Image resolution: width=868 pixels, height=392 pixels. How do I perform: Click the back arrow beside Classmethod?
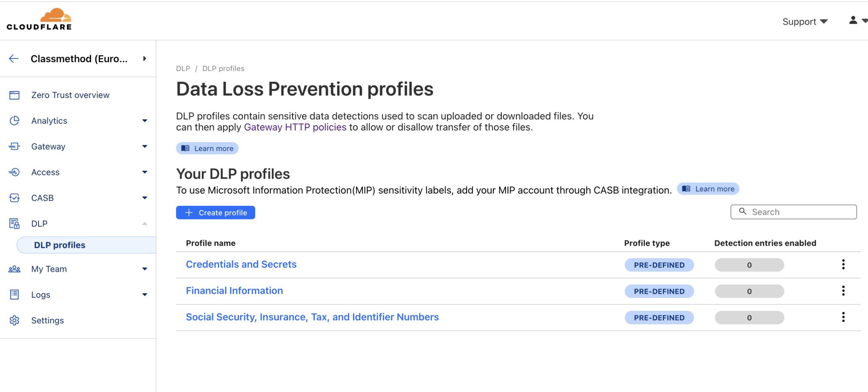click(14, 59)
